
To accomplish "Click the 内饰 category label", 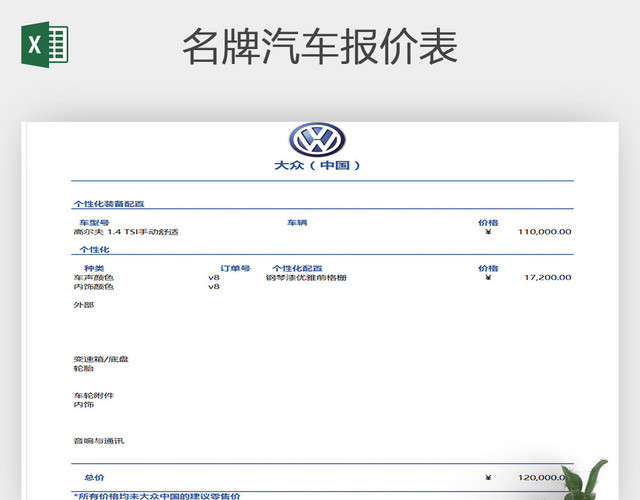I will coord(84,404).
